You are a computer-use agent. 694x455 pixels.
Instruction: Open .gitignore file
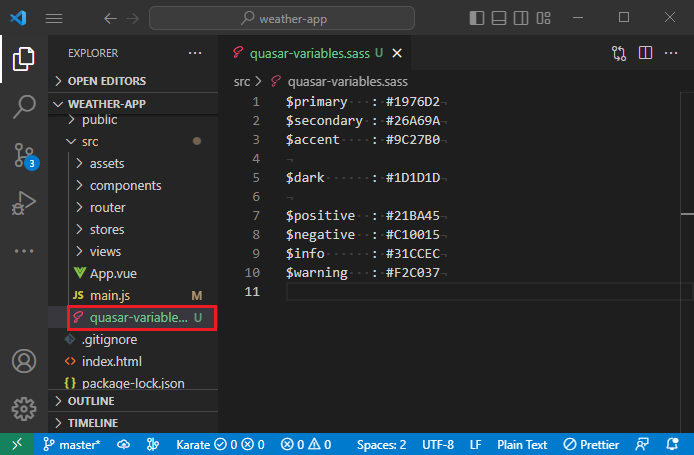point(133,339)
